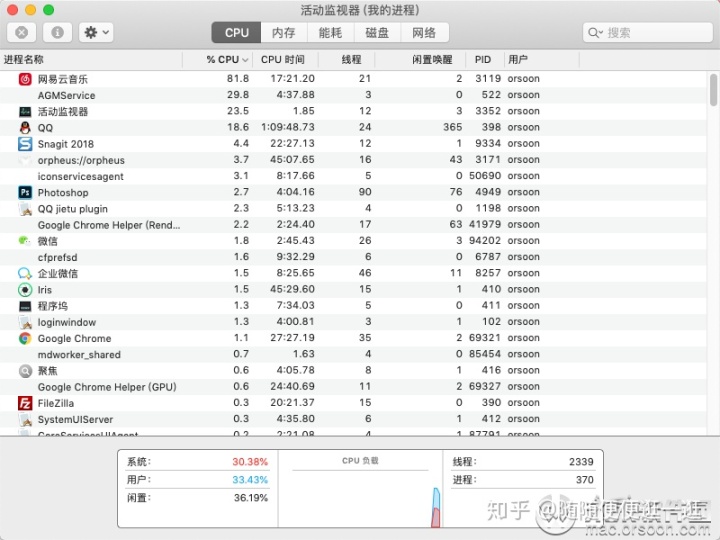This screenshot has width=720, height=540.
Task: Click the 81.8 CPU percentage value
Action: 238,79
